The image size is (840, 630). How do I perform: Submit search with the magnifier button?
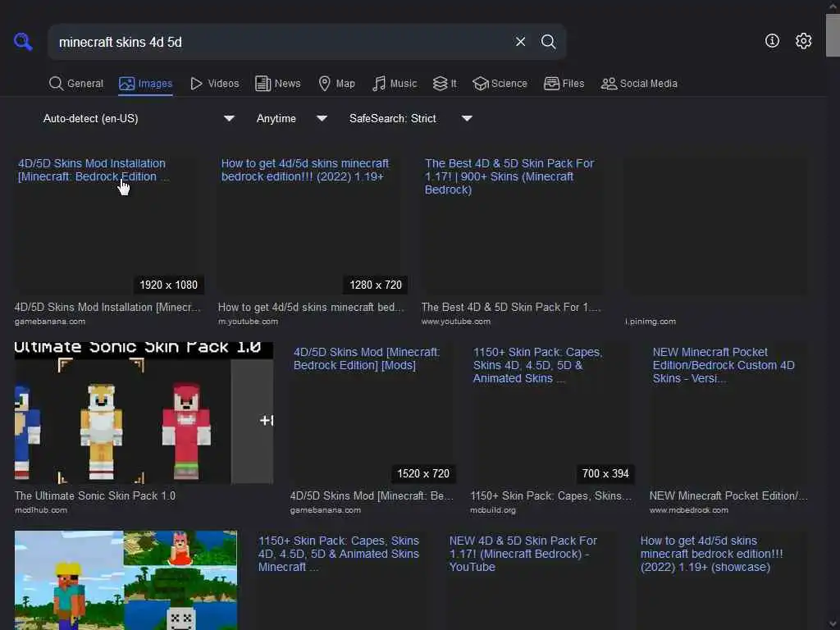coord(548,42)
